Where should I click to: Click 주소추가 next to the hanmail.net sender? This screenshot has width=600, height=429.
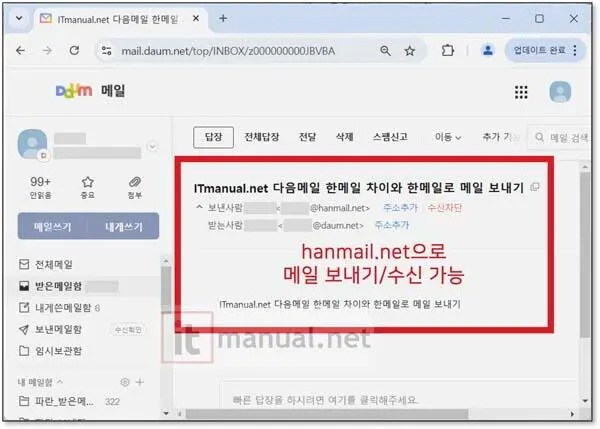[400, 208]
